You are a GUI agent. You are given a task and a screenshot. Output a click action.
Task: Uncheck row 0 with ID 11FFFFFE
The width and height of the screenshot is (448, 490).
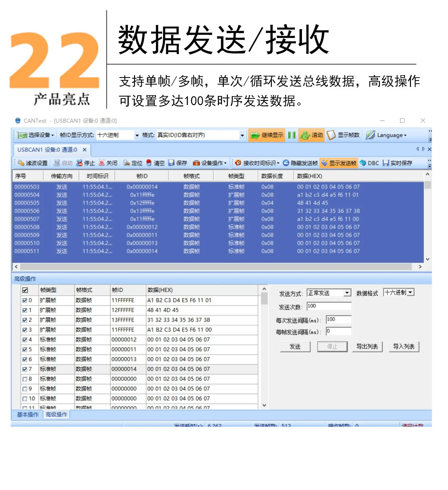[25, 301]
